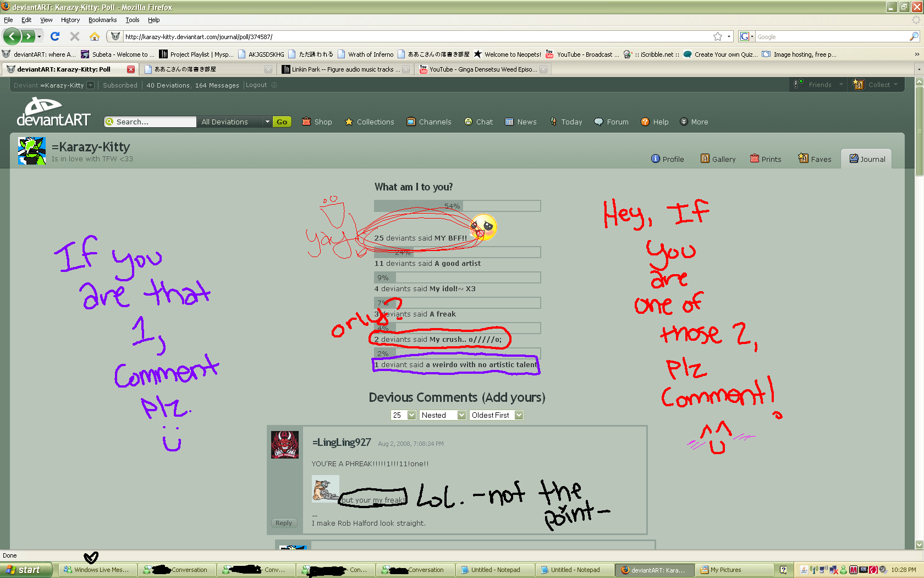Click the tray volume speaker icon
The width and height of the screenshot is (924, 578).
tap(883, 570)
